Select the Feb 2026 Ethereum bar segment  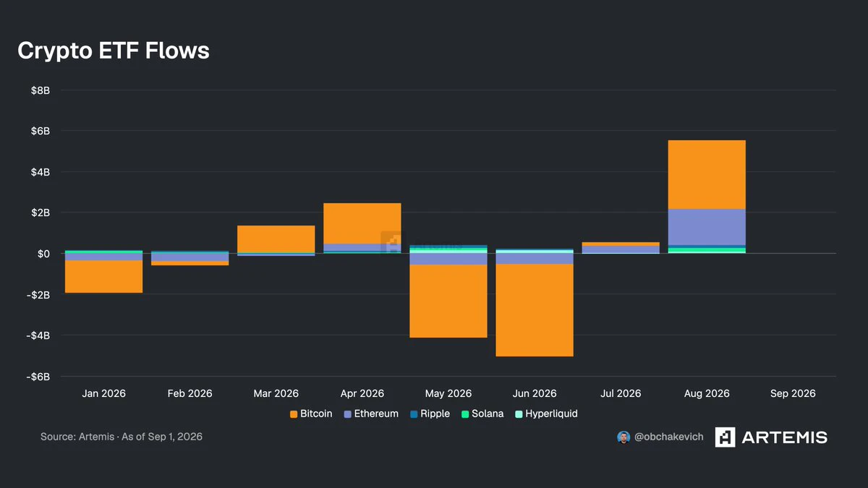pos(190,257)
